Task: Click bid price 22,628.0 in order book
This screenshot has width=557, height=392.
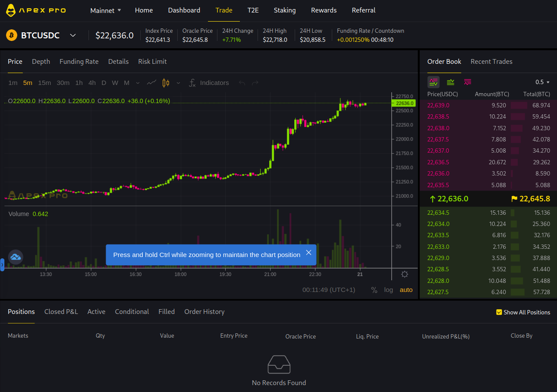Action: (438, 281)
